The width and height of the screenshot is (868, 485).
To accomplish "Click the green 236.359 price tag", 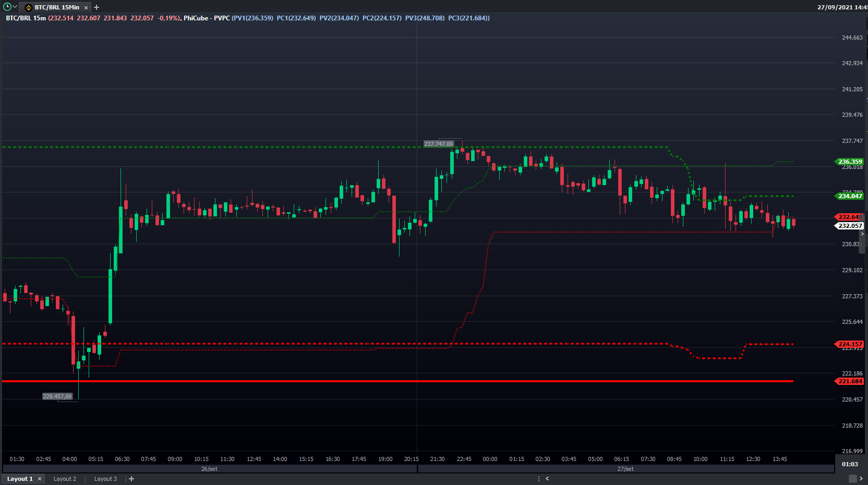I will [850, 162].
